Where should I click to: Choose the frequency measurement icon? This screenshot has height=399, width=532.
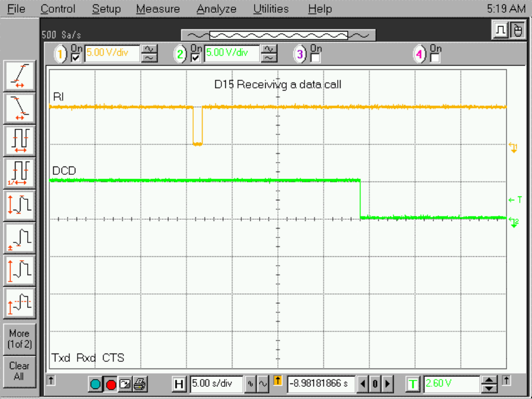(x=20, y=173)
